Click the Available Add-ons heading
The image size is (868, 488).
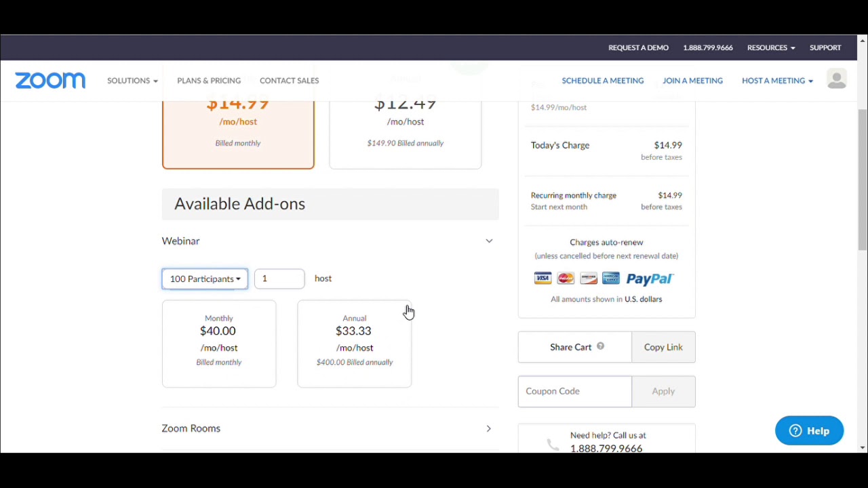tap(240, 204)
